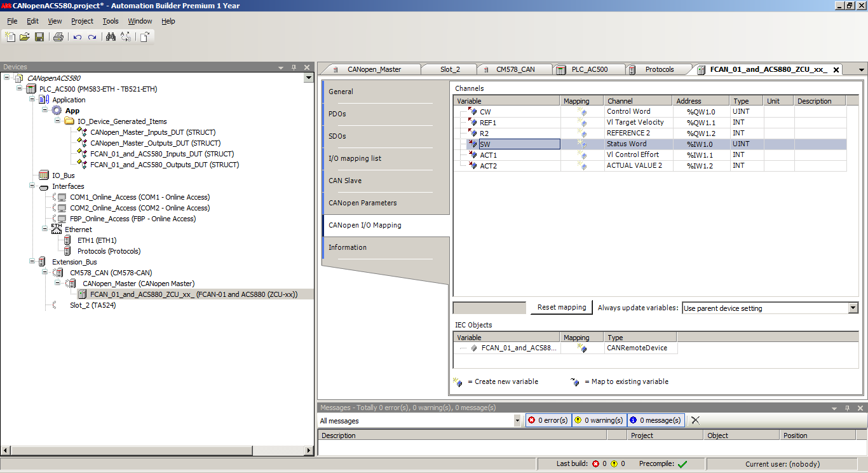Collapse the Extension_Bus tree node

pyautogui.click(x=32, y=262)
